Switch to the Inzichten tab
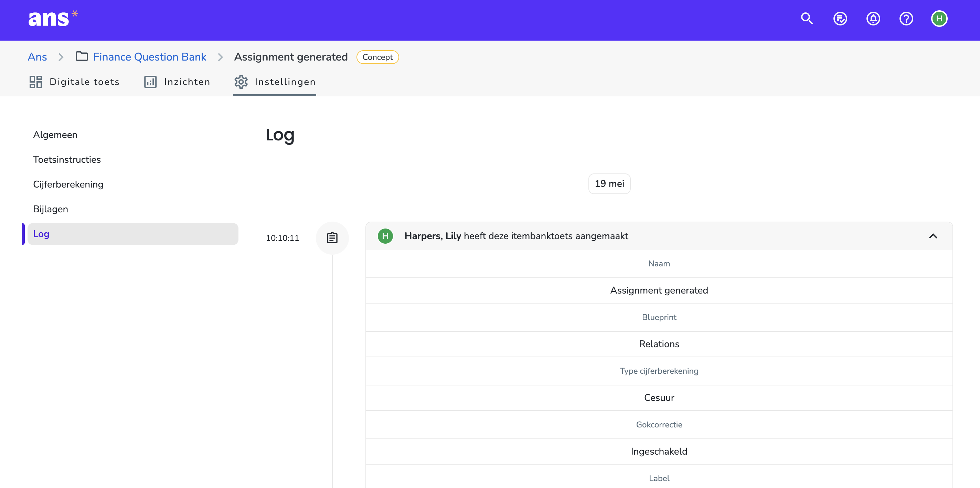The image size is (980, 488). point(177,82)
